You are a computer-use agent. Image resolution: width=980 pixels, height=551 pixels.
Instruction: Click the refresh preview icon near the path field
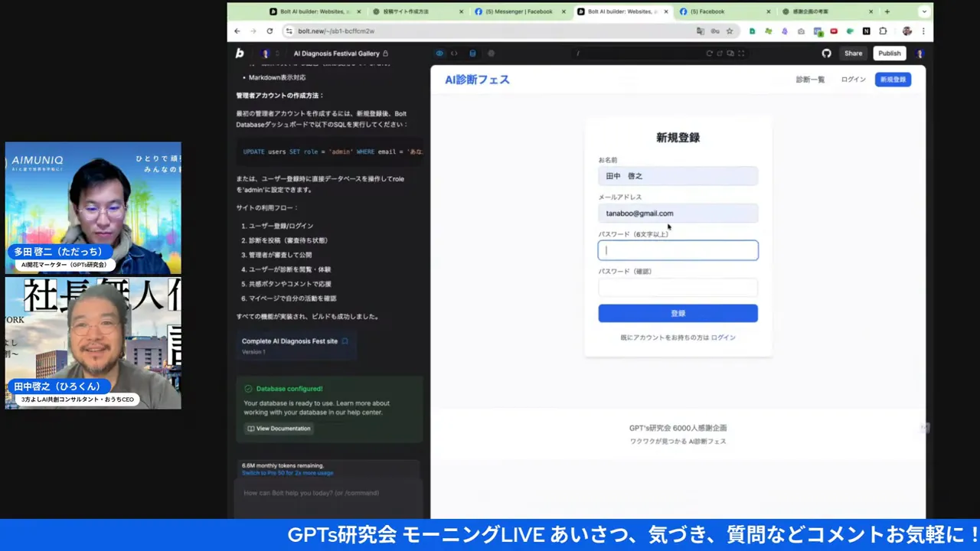(x=710, y=53)
